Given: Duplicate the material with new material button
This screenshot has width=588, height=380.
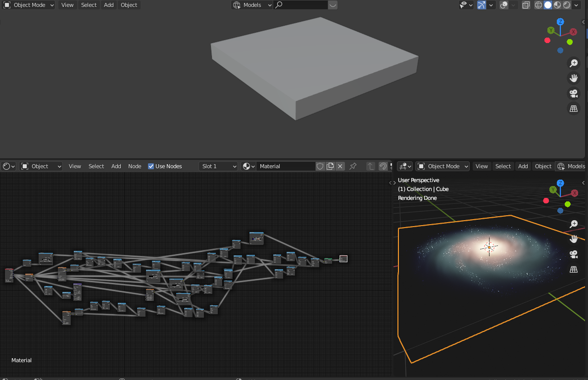Looking at the screenshot, I should 330,166.
